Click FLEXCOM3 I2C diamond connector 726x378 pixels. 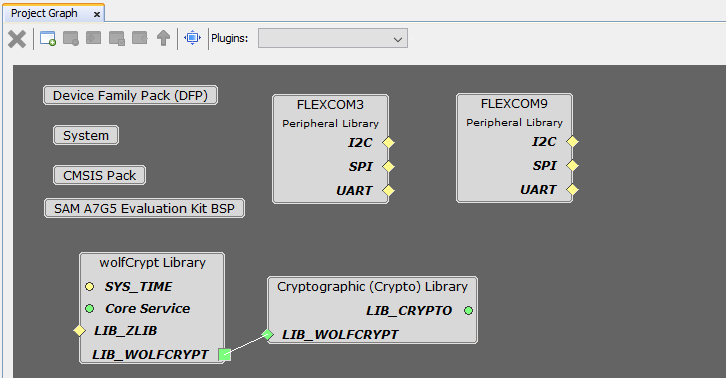click(388, 143)
